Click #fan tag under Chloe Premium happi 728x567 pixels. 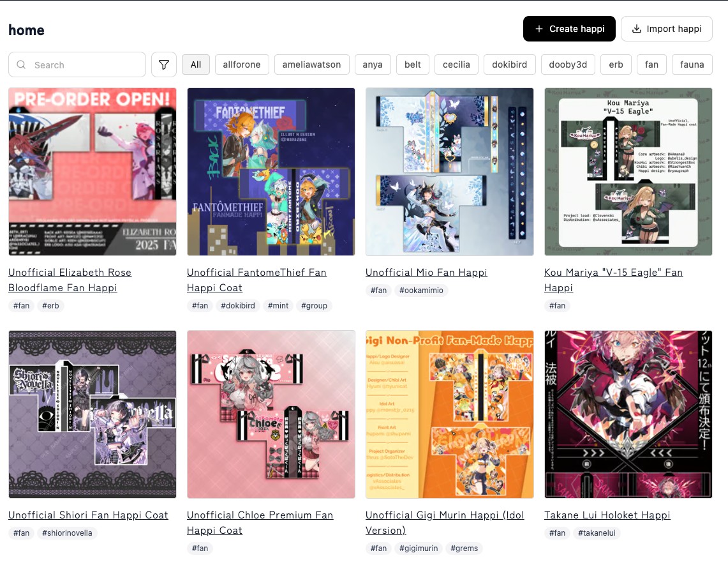click(x=200, y=548)
